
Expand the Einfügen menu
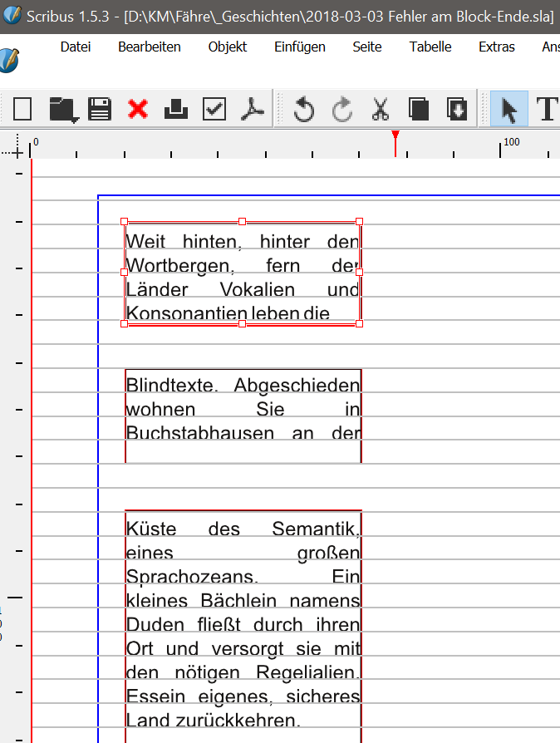point(300,47)
